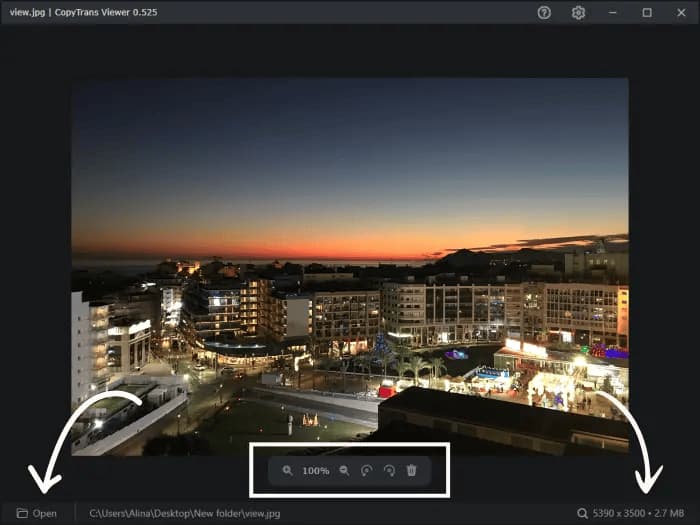The height and width of the screenshot is (525, 700).
Task: Open settings via the gear icon
Action: (578, 12)
